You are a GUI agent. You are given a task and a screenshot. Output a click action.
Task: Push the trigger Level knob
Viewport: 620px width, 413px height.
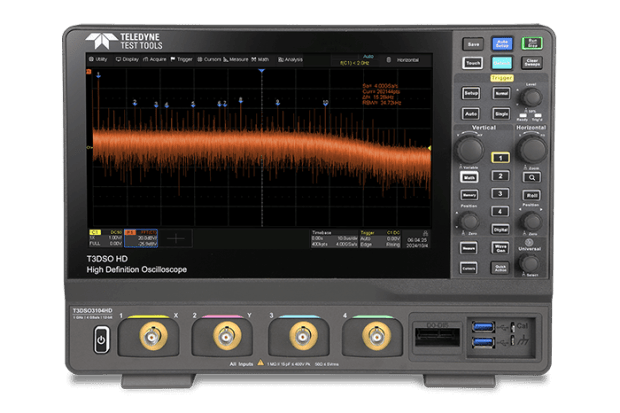pyautogui.click(x=531, y=97)
